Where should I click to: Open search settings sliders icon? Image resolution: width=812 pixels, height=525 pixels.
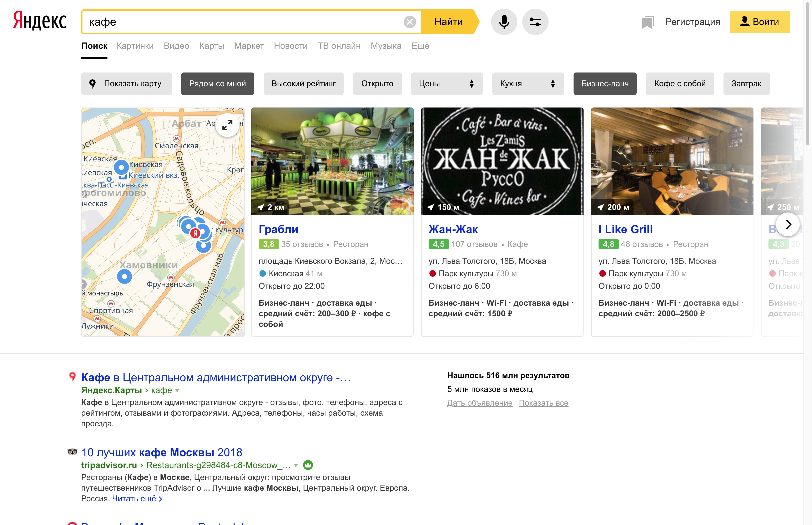click(x=535, y=22)
